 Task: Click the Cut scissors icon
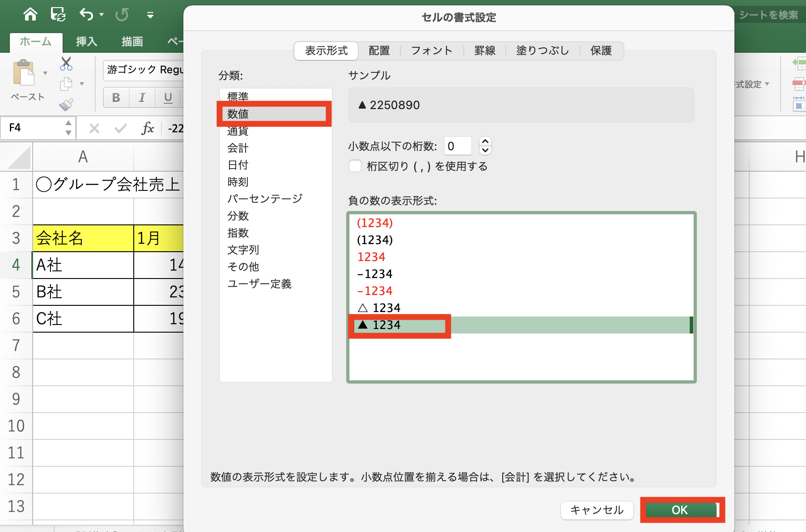(66, 63)
